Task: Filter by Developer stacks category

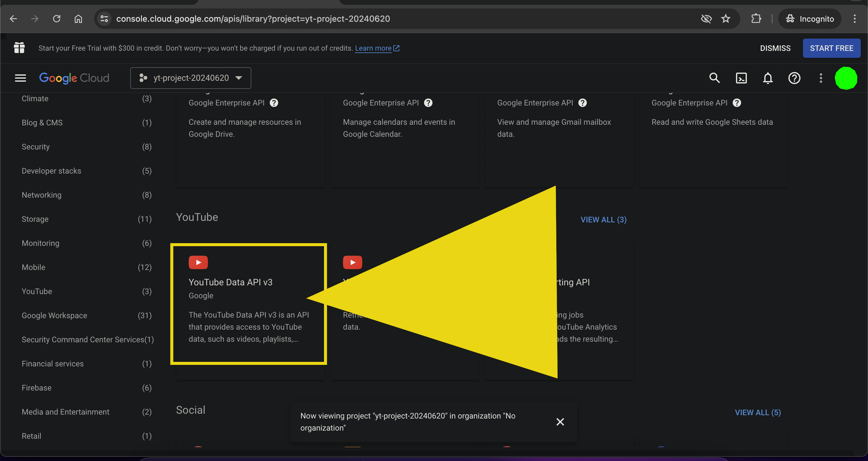Action: (x=86, y=171)
